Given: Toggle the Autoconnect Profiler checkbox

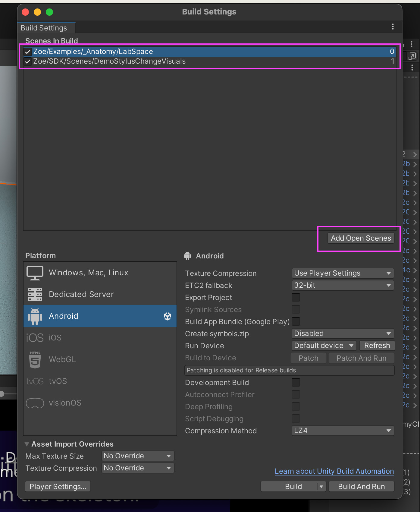Looking at the screenshot, I should click(x=296, y=394).
